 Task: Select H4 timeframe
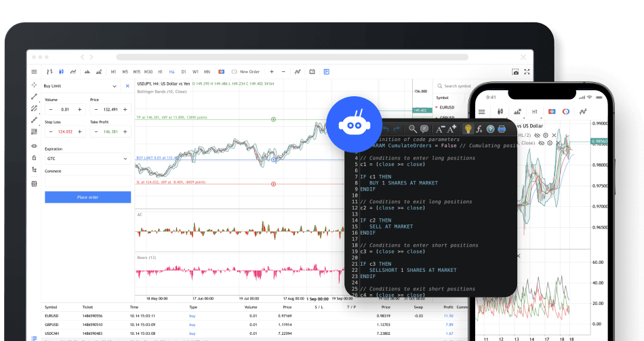(x=172, y=72)
